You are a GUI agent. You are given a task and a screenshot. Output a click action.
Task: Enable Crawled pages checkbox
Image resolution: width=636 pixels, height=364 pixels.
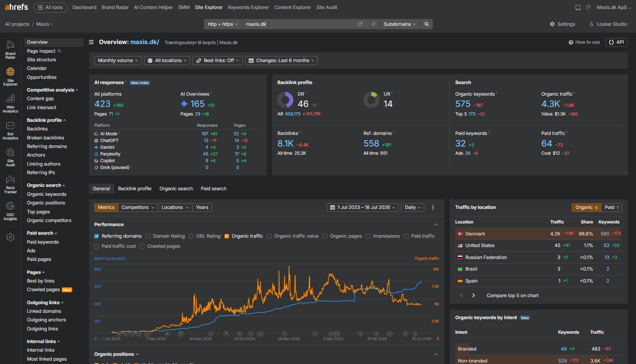(x=142, y=246)
